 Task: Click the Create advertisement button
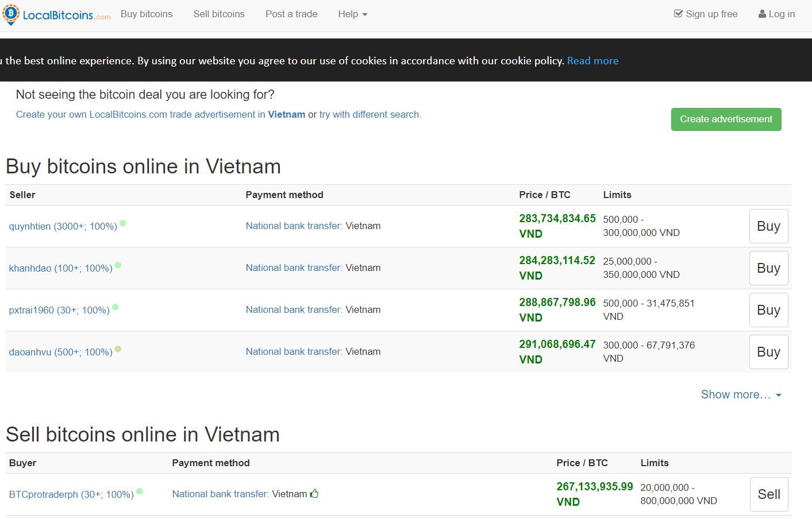click(x=726, y=119)
